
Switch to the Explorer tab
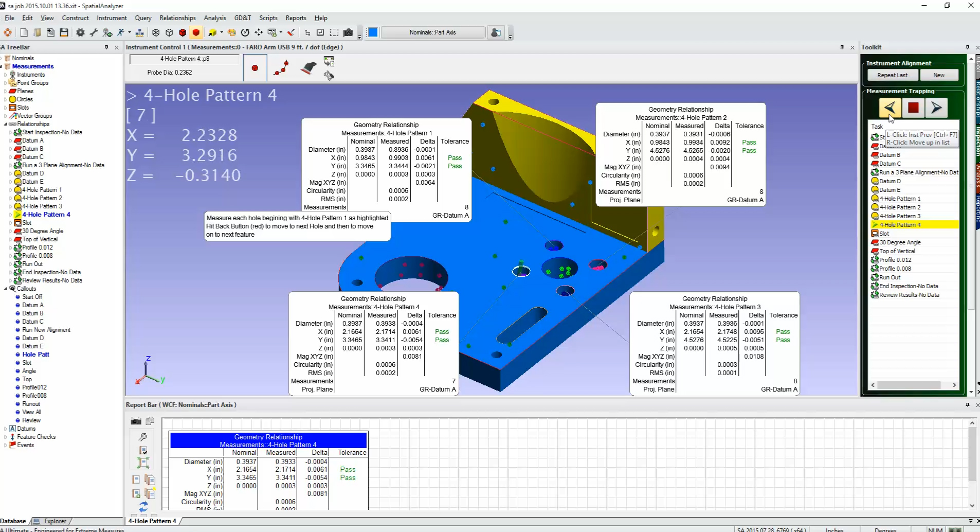(55, 521)
